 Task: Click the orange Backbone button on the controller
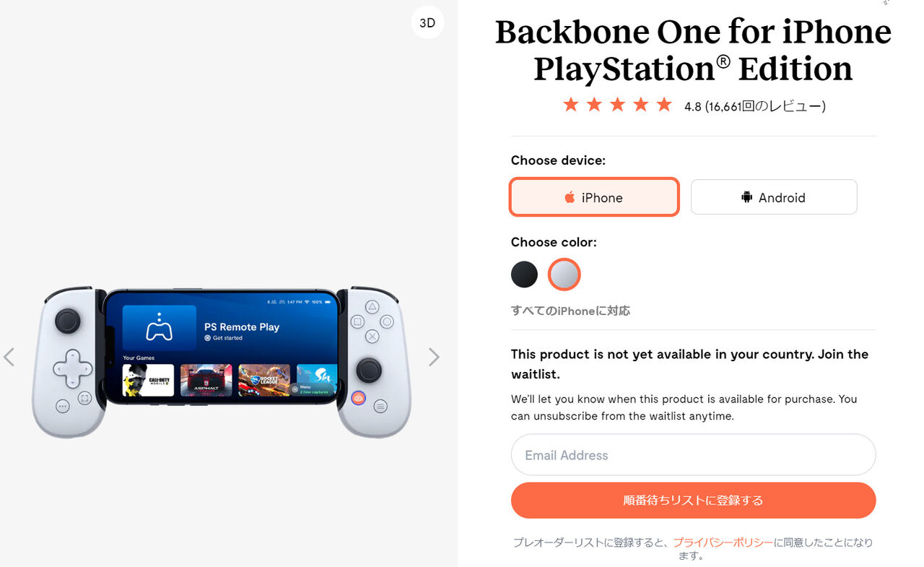358,398
